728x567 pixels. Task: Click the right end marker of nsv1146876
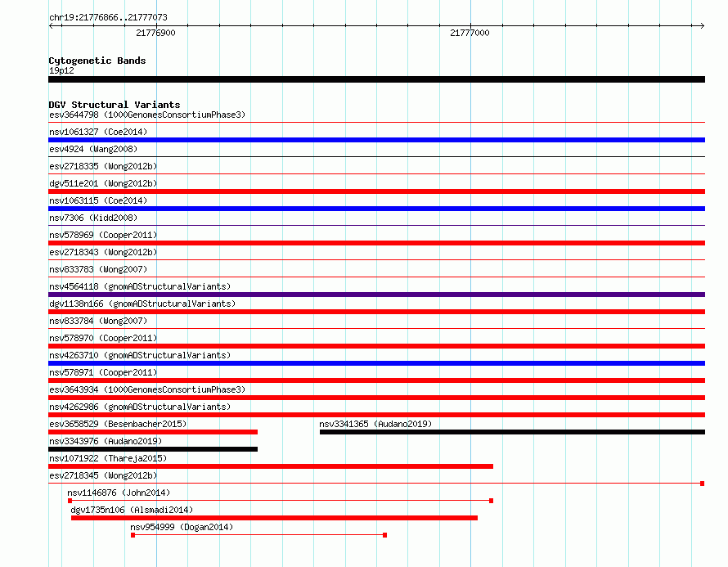tap(492, 501)
